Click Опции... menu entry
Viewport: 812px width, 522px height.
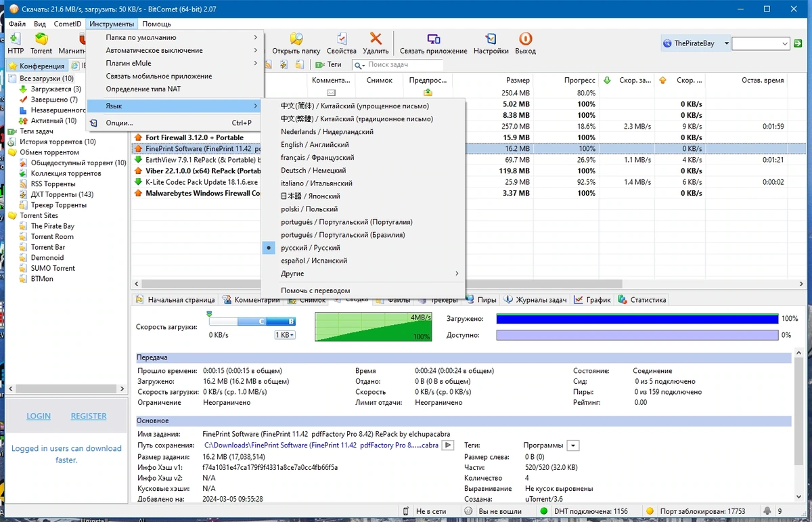[x=175, y=123]
